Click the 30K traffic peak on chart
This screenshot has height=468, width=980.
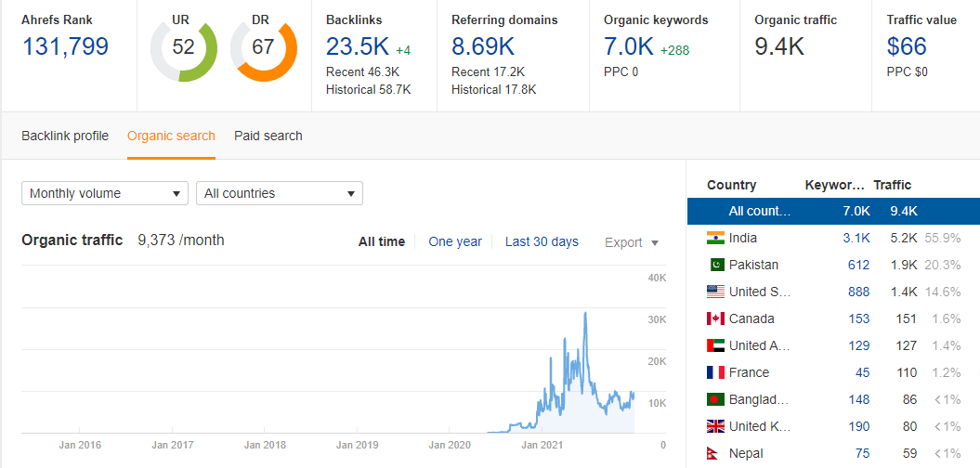[585, 314]
